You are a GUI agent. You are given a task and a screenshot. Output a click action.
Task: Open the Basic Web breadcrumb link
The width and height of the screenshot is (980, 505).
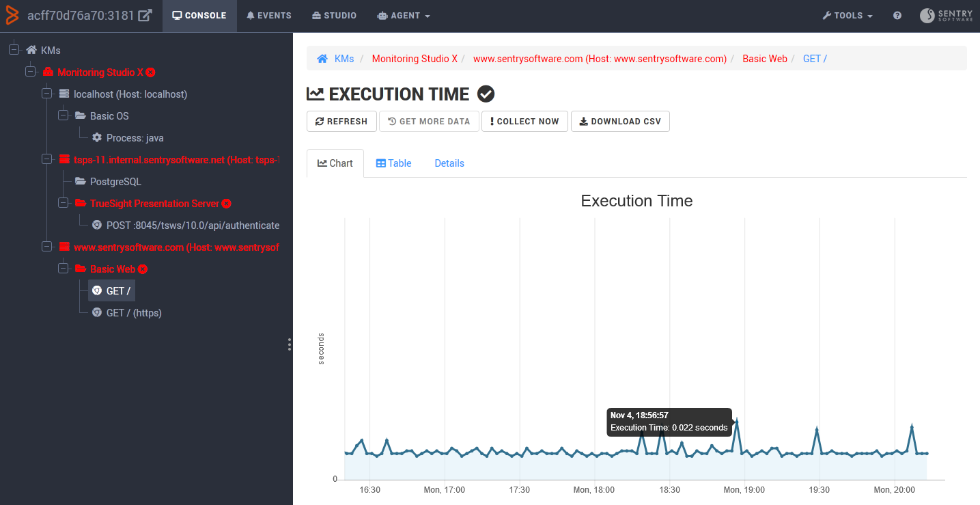point(765,58)
